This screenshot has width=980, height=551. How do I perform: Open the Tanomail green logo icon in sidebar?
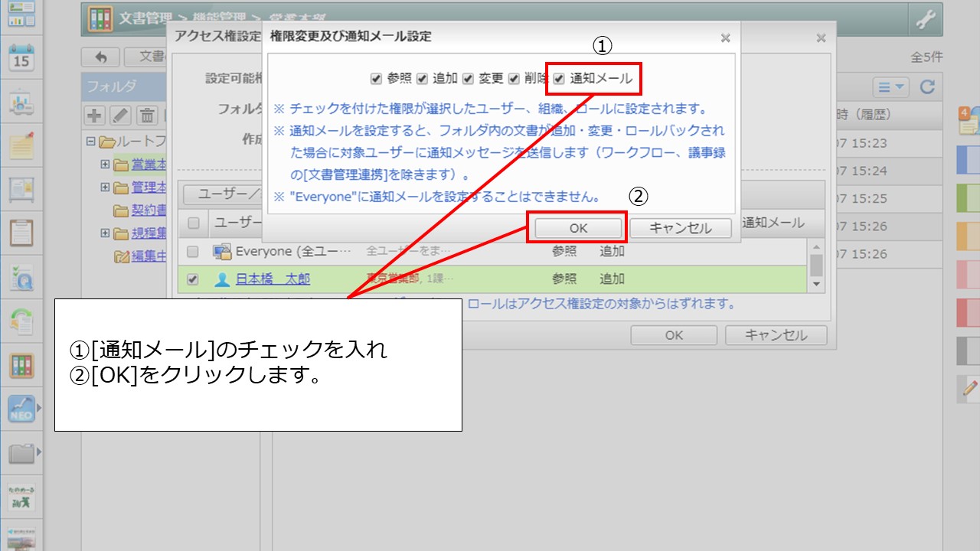(21, 497)
